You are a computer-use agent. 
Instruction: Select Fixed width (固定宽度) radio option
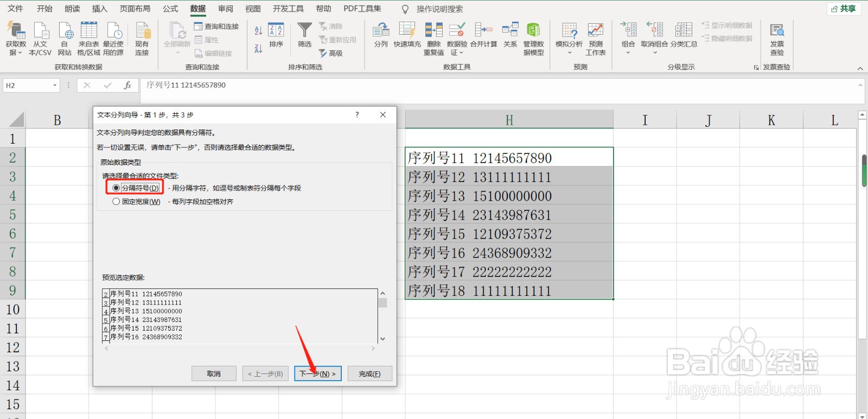click(x=136, y=202)
